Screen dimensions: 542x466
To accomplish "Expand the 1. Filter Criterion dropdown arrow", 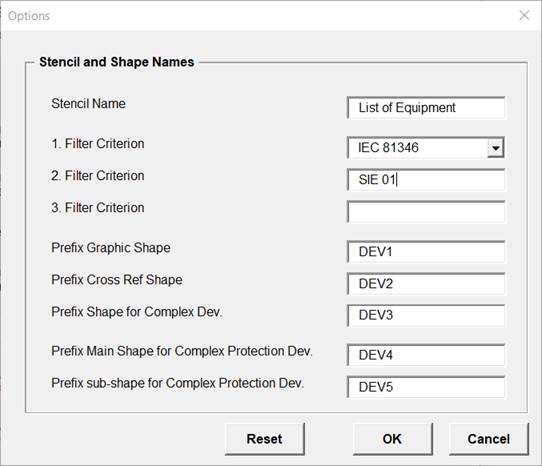I will point(496,148).
